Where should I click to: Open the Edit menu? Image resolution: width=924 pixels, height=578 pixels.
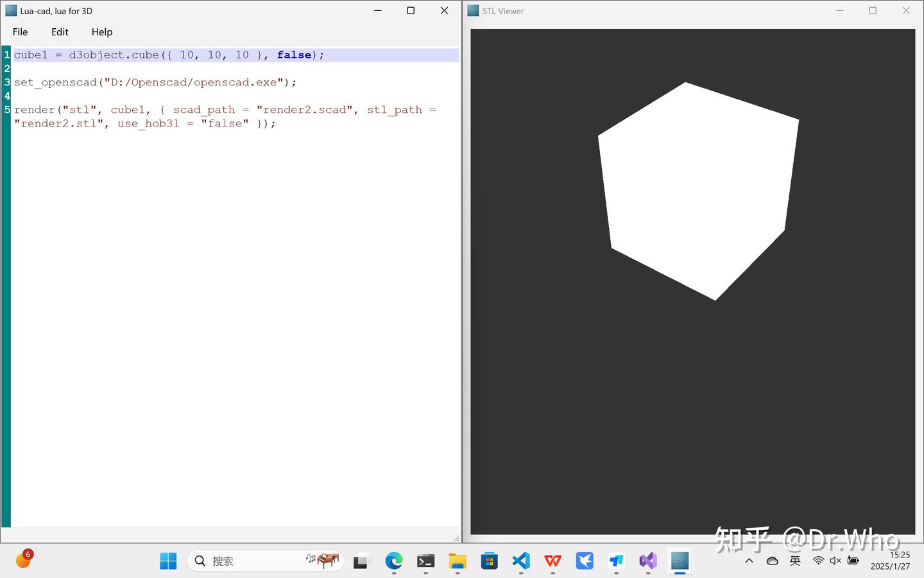click(x=60, y=32)
